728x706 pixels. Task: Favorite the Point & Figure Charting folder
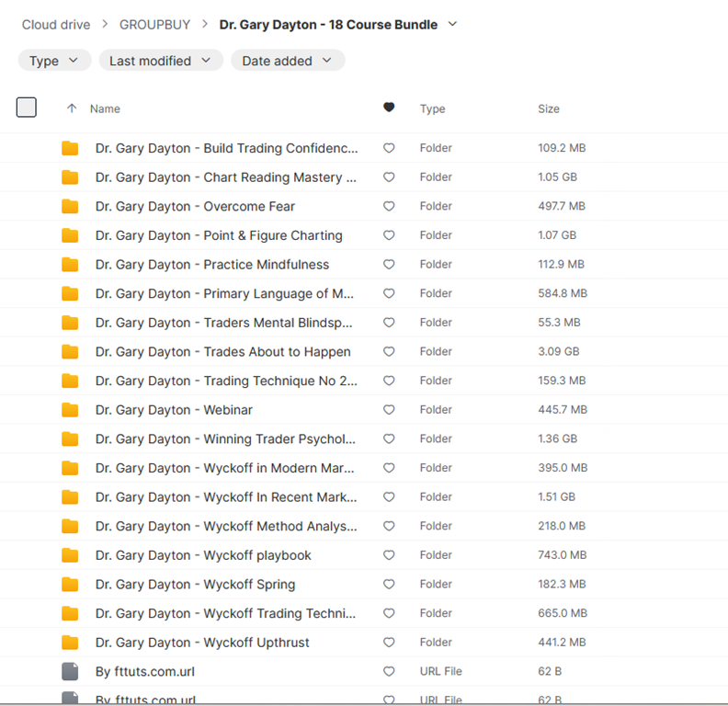[x=389, y=235]
